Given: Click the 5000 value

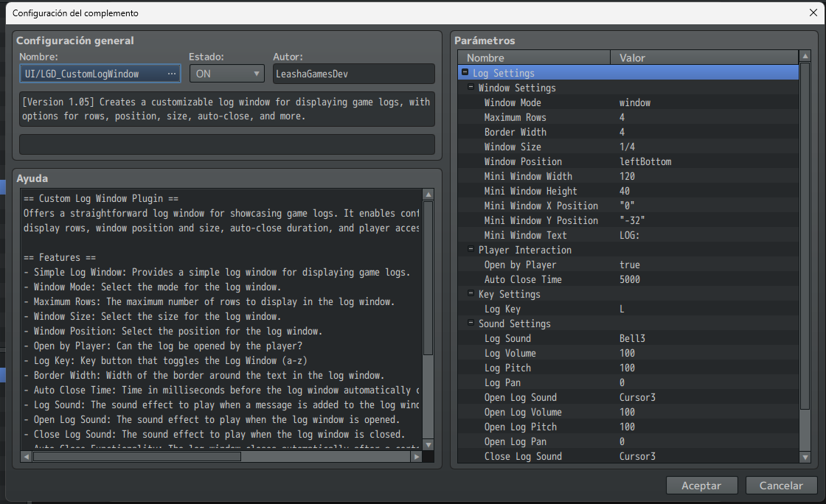Looking at the screenshot, I should [630, 279].
